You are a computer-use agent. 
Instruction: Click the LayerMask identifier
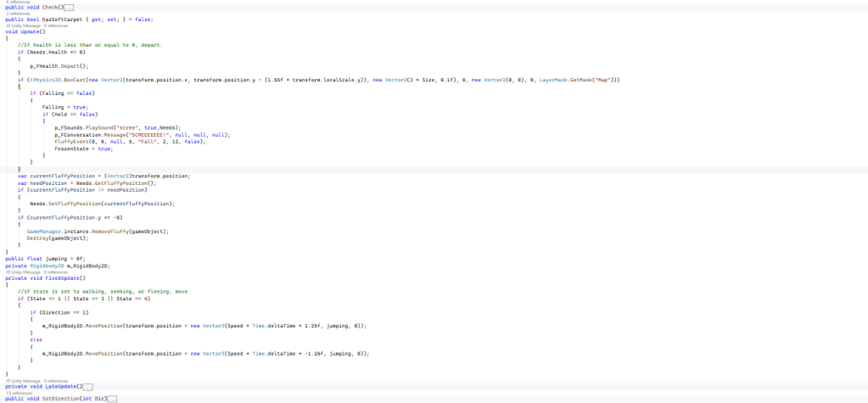[552, 80]
